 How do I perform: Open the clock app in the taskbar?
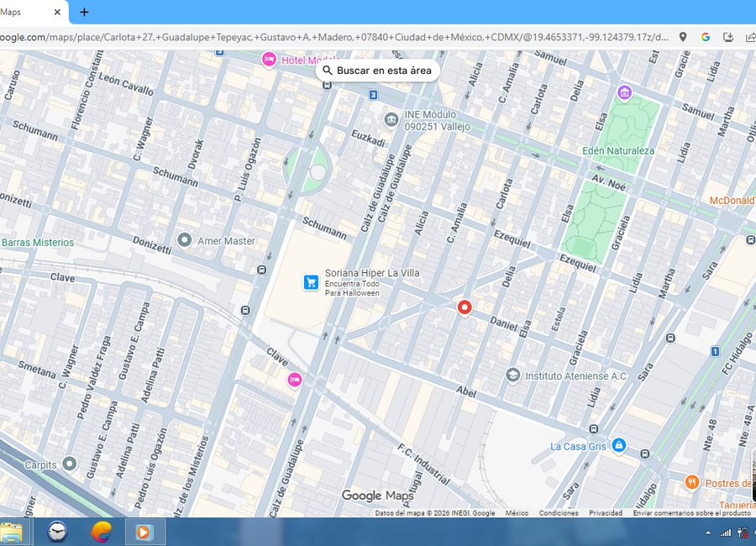(x=57, y=532)
